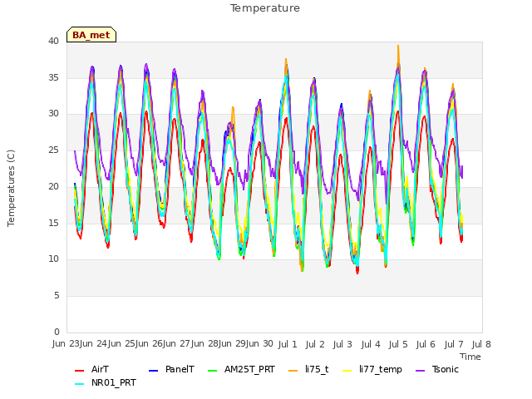The image size is (532, 399).
Task: Click the purple Tsonic legend color marker
Action: coord(421,370)
